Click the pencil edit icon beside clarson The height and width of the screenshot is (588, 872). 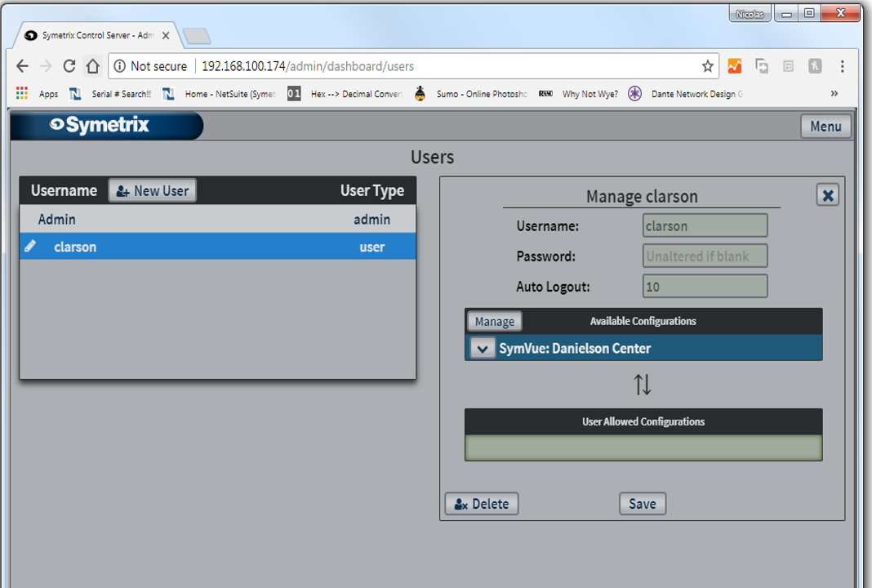(30, 246)
